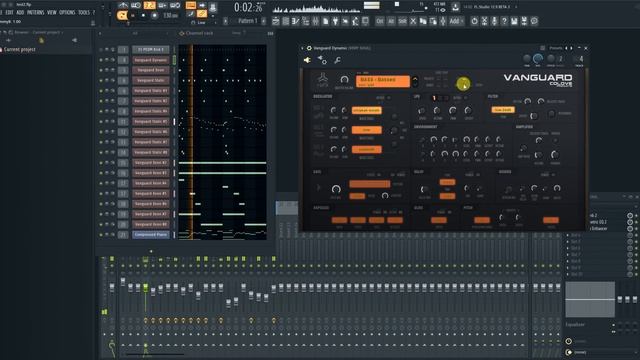
Task: Open plugin settings gear in Vanguard window
Action: [322, 60]
